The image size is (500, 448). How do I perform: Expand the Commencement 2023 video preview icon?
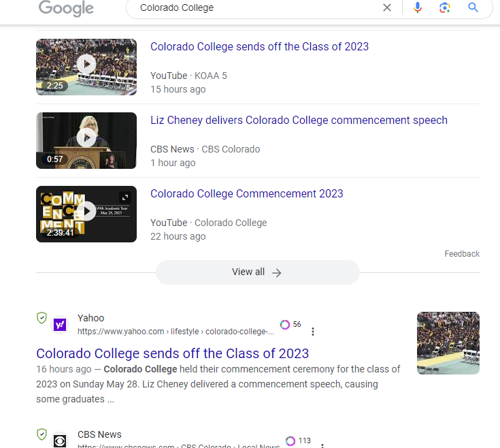pos(125,197)
